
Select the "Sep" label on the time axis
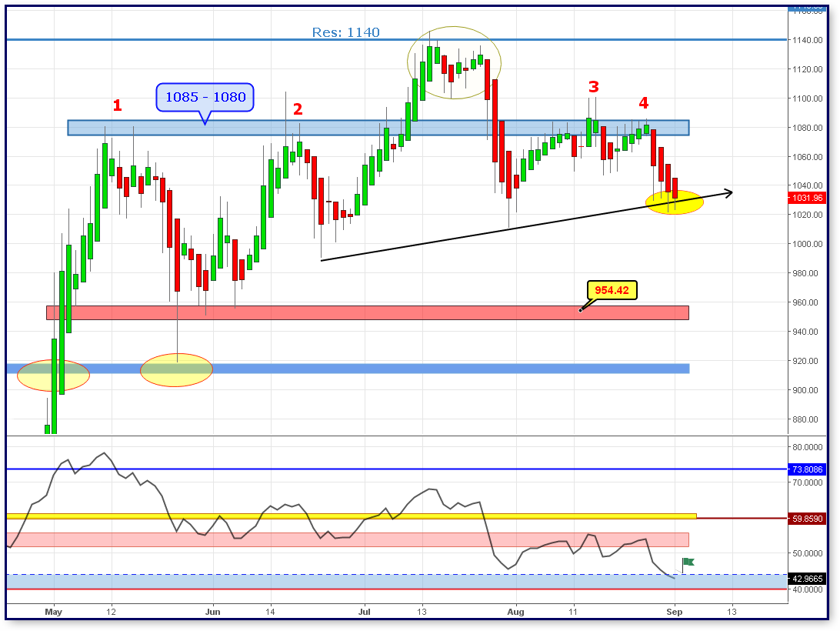tap(675, 612)
